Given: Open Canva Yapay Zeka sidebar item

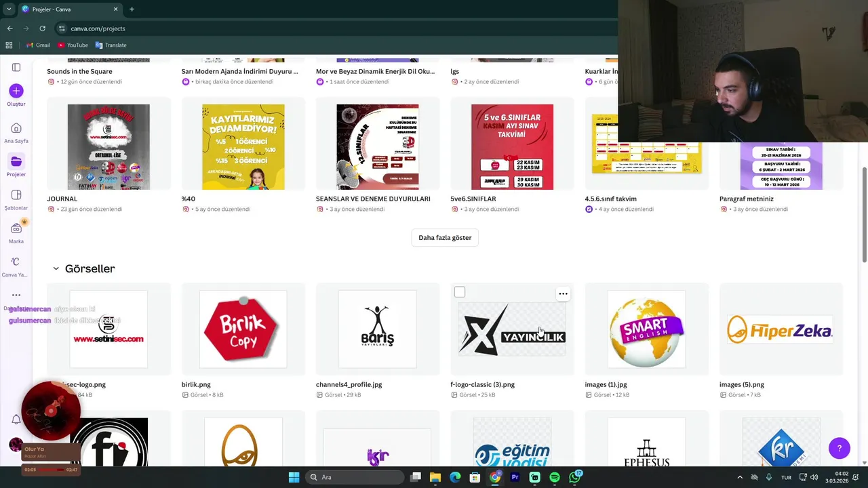Looking at the screenshot, I should pyautogui.click(x=15, y=266).
